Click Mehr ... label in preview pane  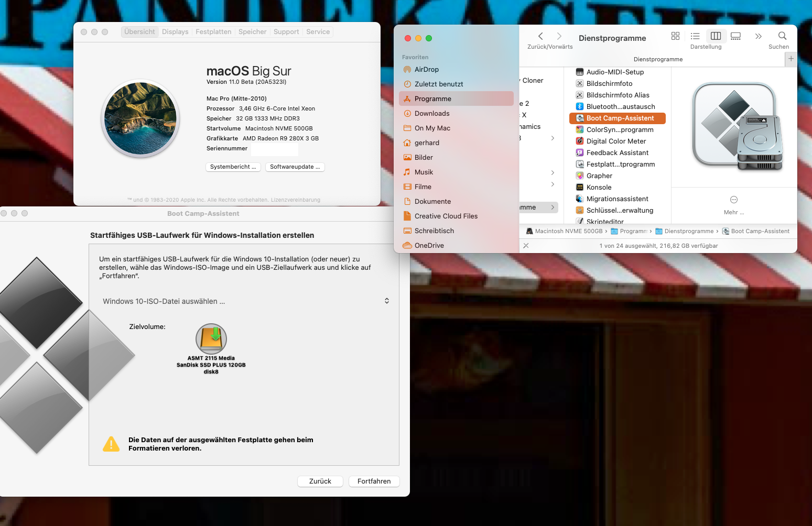coord(734,212)
